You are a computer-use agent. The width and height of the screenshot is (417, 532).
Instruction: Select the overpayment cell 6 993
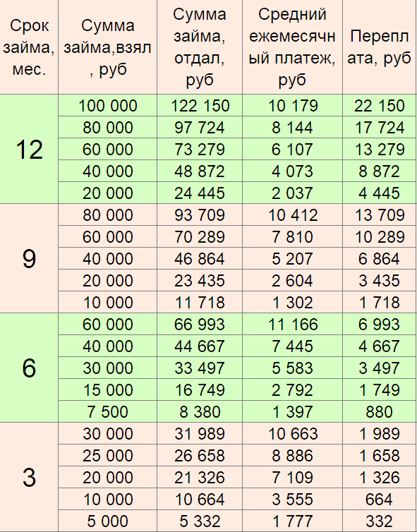380,324
